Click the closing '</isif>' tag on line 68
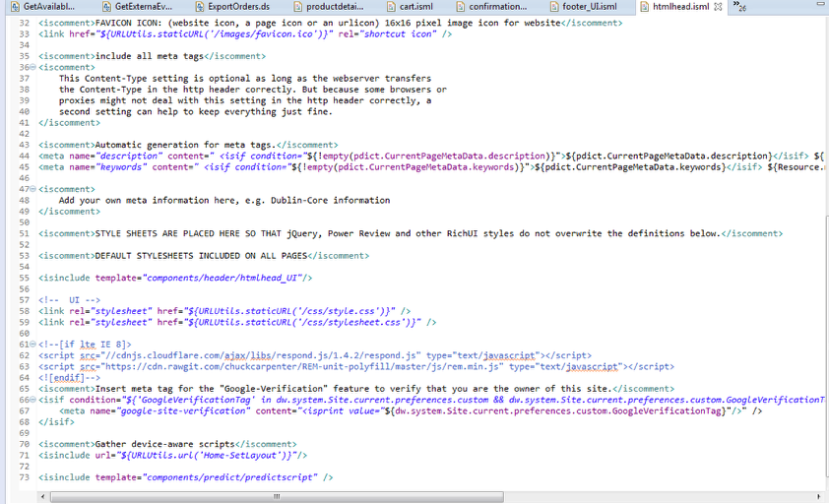The width and height of the screenshot is (829, 504). (x=56, y=422)
